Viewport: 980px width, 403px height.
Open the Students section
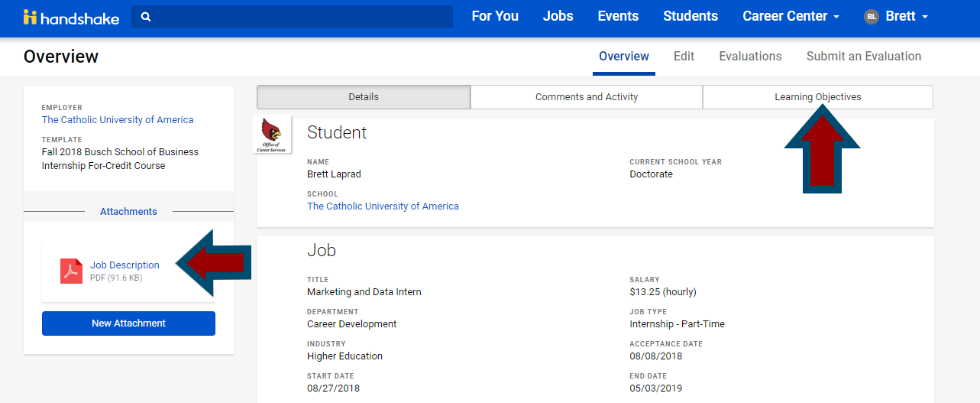691,16
